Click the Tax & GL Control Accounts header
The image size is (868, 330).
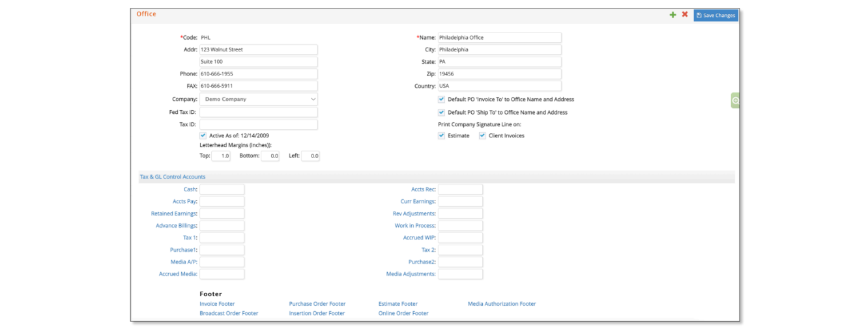[173, 177]
